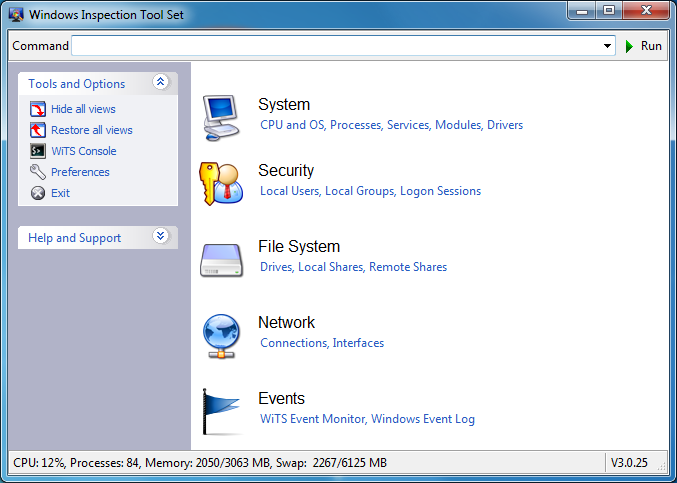Open the Connections link
677x483 pixels.
point(294,343)
